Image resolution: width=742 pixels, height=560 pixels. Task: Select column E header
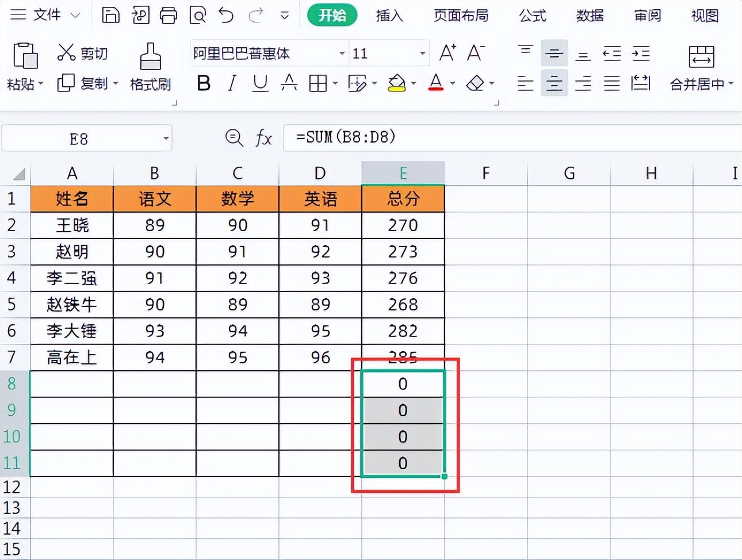click(403, 173)
